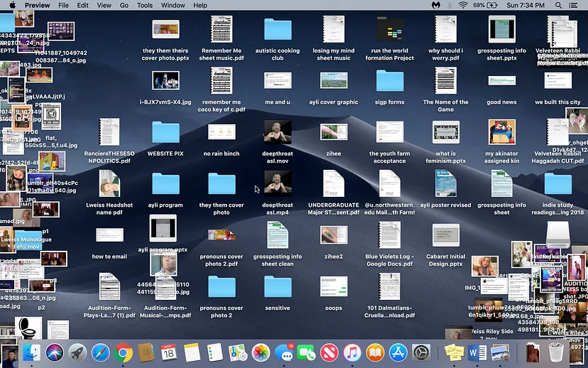Select the deepthroat asl.mov video thumbnail
The width and height of the screenshot is (588, 368).
pos(277,132)
